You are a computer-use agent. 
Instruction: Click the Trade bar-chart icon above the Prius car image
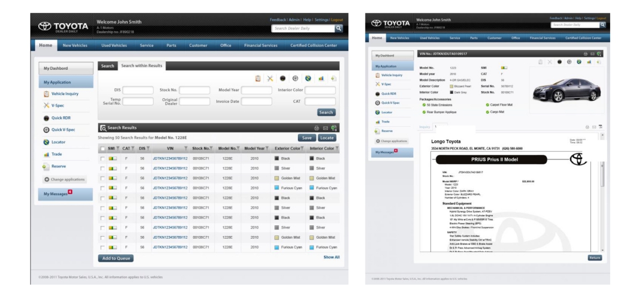click(589, 62)
